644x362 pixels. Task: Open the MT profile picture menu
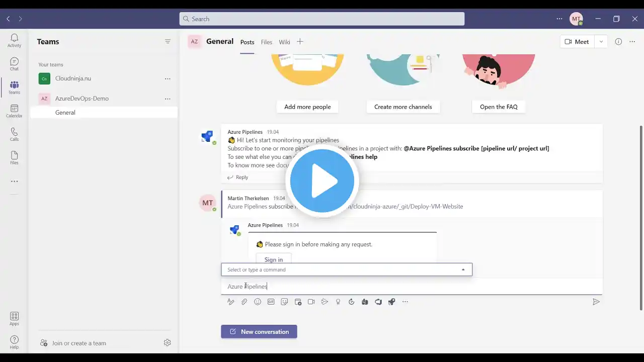click(576, 19)
